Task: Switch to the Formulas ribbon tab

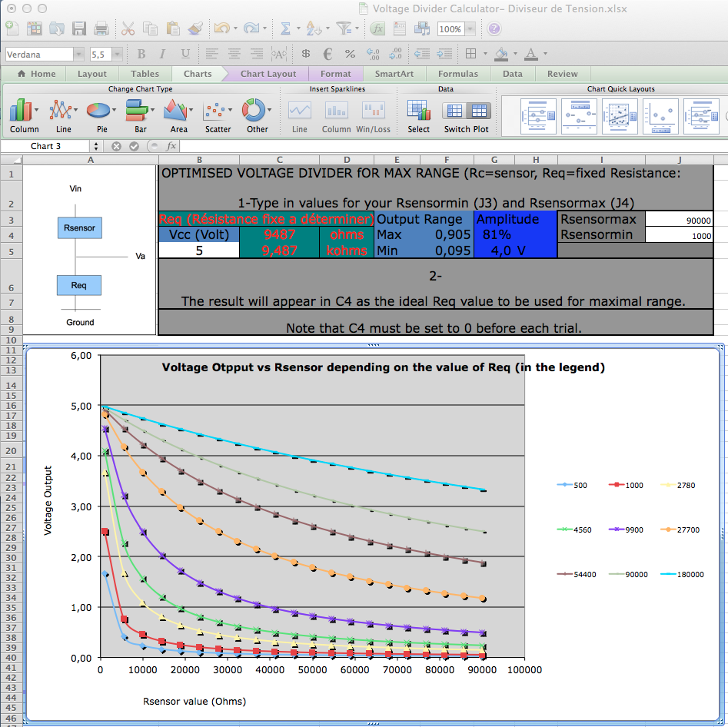Action: tap(457, 74)
